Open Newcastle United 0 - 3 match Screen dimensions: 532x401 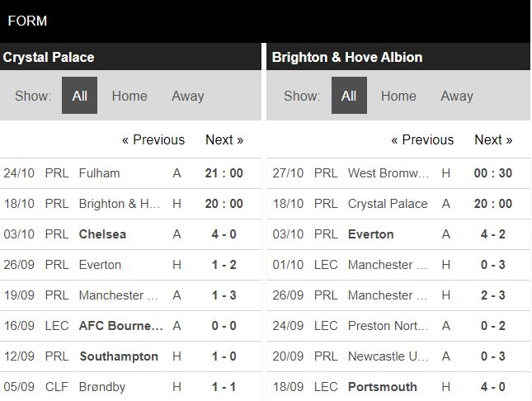[398, 356]
